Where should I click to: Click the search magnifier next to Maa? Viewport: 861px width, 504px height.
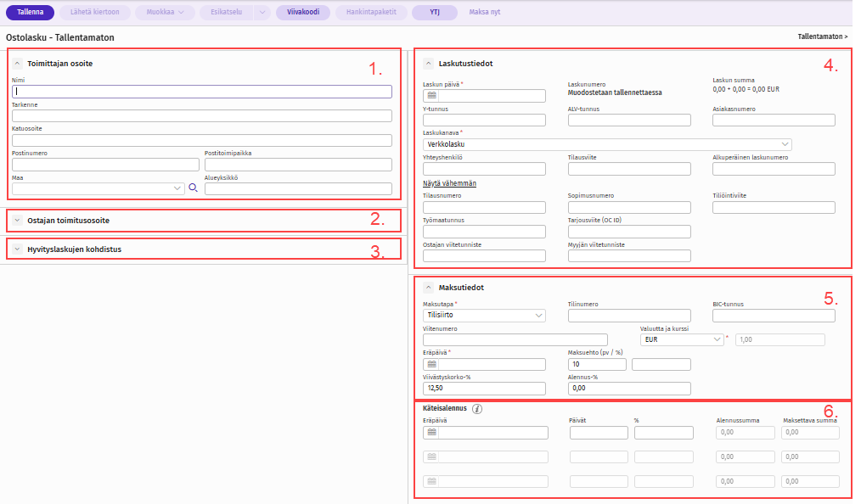point(194,188)
